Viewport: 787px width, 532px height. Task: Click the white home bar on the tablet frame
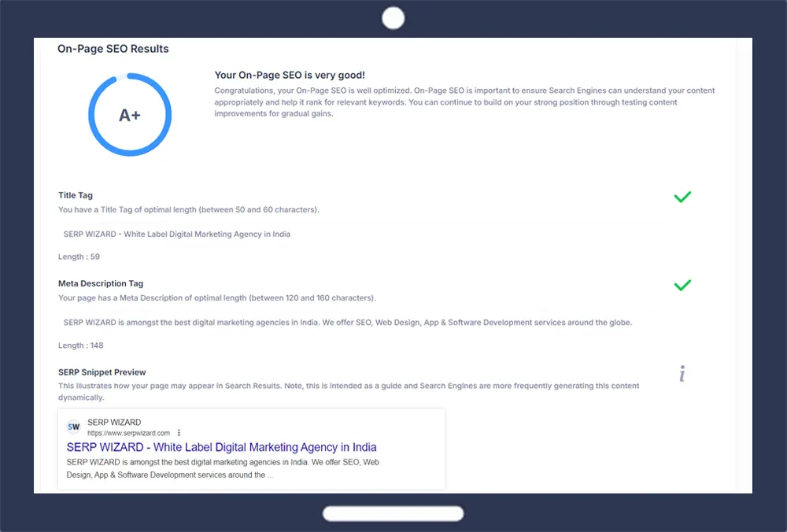click(393, 513)
